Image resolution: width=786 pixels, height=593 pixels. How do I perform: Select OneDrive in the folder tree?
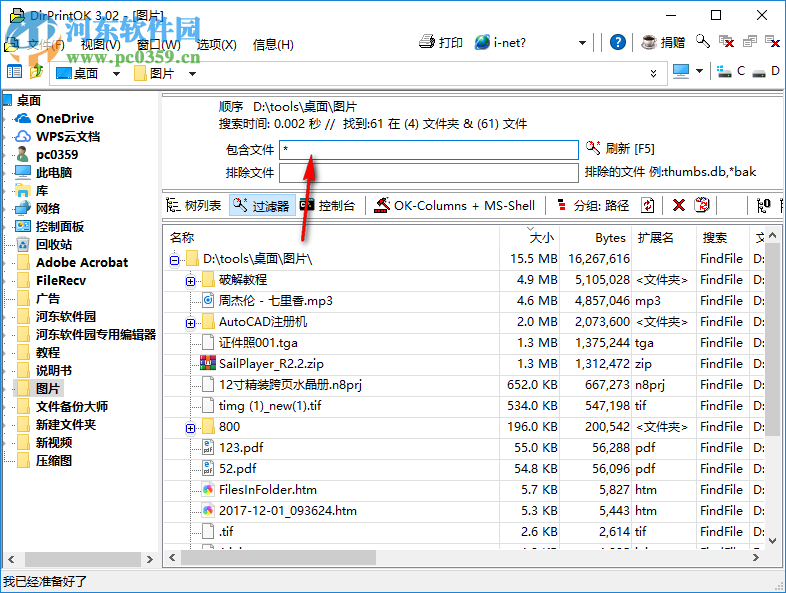click(x=65, y=118)
